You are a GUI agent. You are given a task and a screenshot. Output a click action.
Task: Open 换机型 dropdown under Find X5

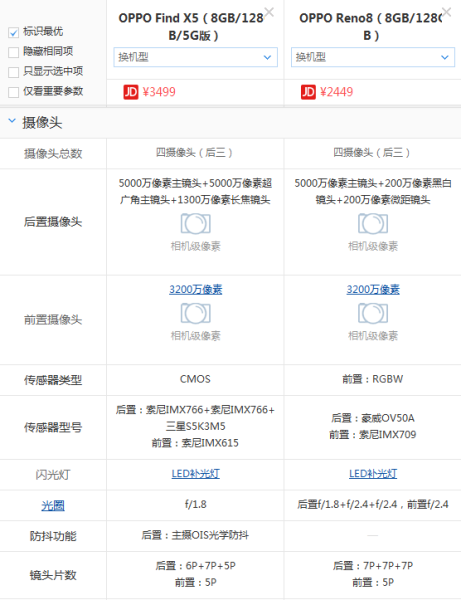point(195,57)
